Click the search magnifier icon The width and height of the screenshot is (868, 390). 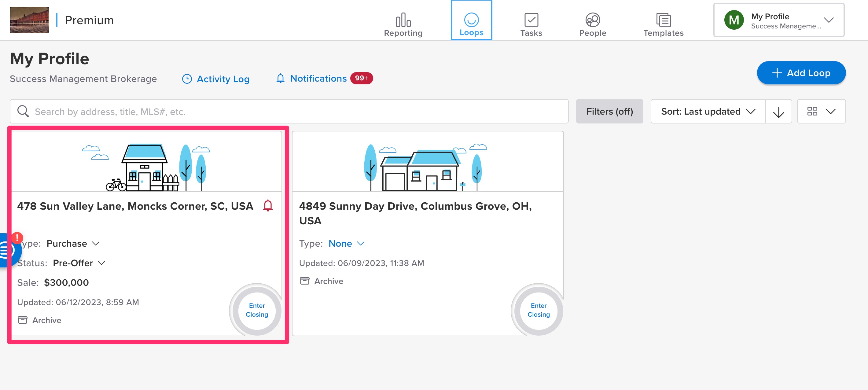point(23,111)
